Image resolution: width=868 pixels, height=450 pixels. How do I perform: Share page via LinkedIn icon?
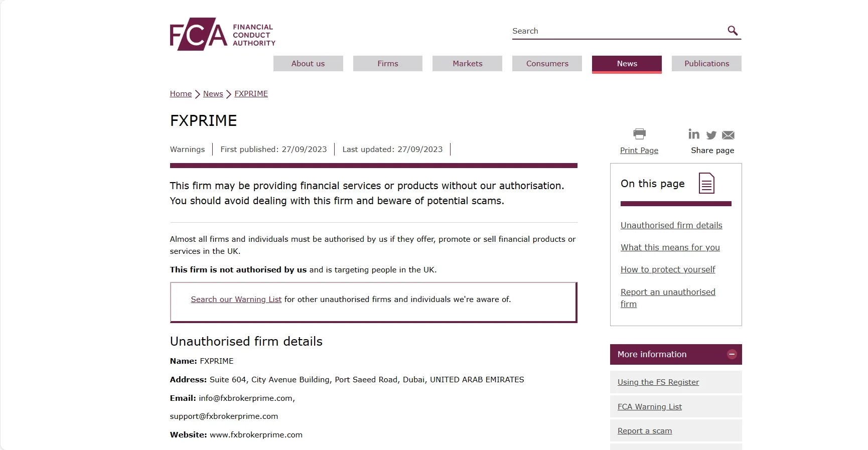[694, 134]
